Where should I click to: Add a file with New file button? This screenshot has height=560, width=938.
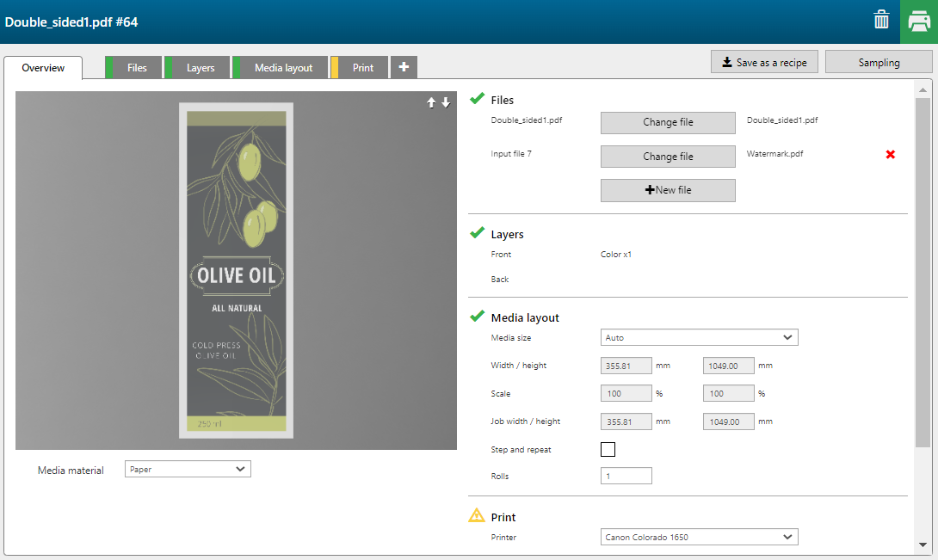point(667,190)
